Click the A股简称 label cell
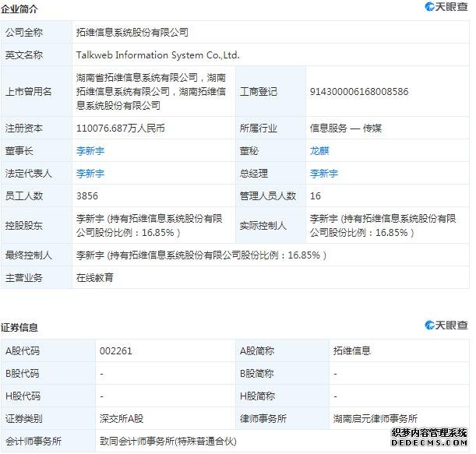This screenshot has height=454, width=476. 282,350
